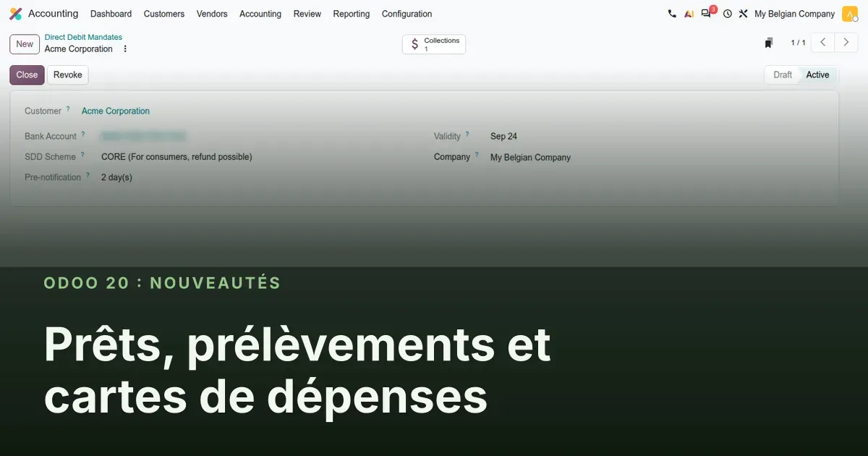868x456 pixels.
Task: Open the phone/VoIP icon in the top bar
Action: tap(672, 14)
